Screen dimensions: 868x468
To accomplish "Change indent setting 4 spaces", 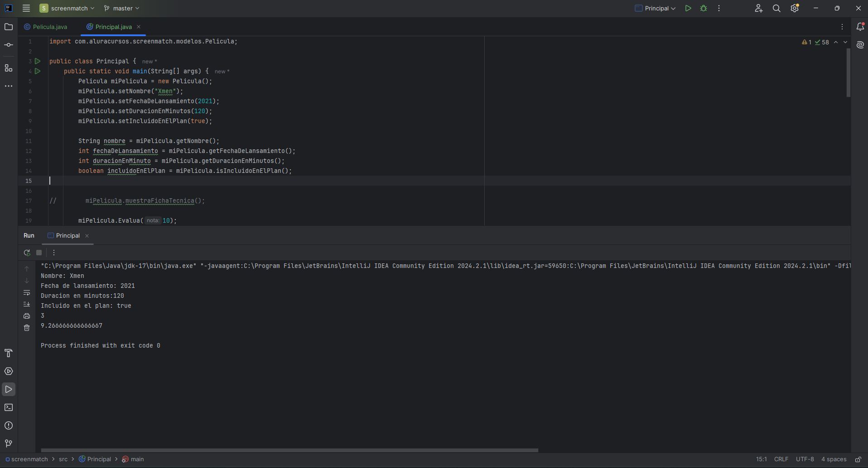I will point(834,459).
